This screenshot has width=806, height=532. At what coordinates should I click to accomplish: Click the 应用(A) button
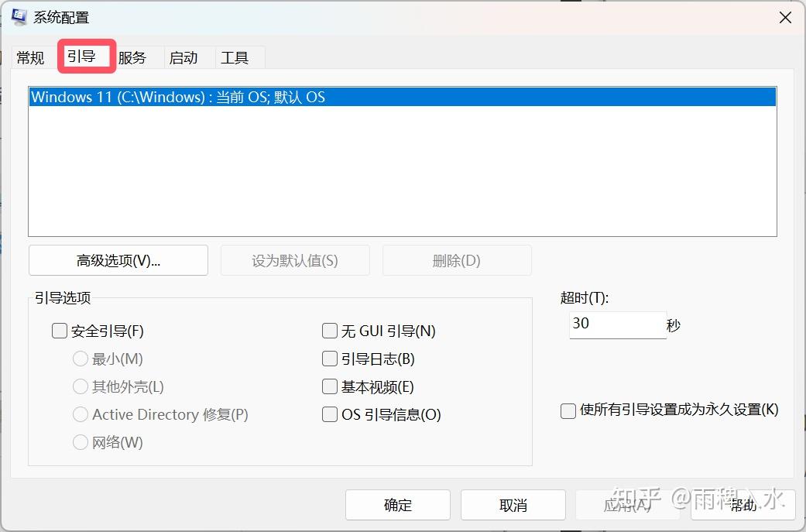(628, 505)
